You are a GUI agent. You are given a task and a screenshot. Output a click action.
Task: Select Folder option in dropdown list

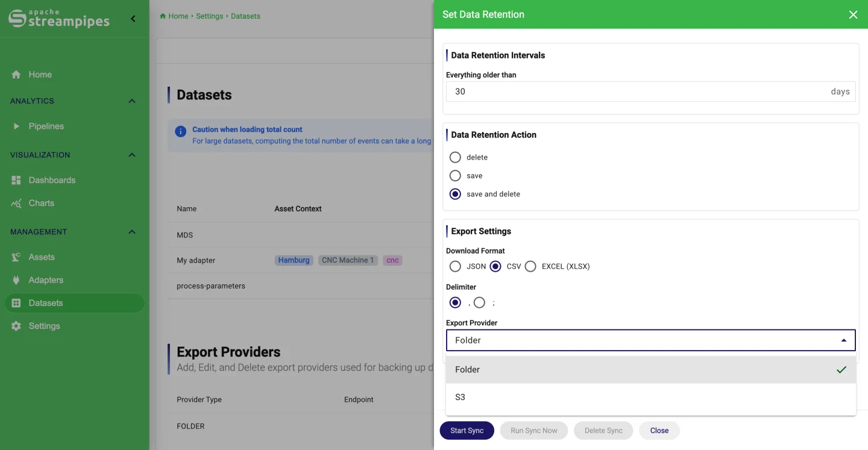[651, 370]
